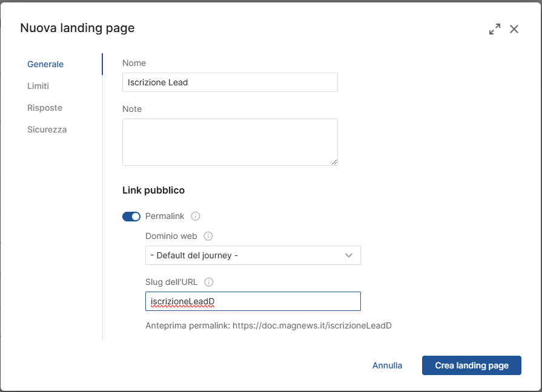Click the expand dialog arrows icon
The height and width of the screenshot is (392, 542).
tap(495, 29)
